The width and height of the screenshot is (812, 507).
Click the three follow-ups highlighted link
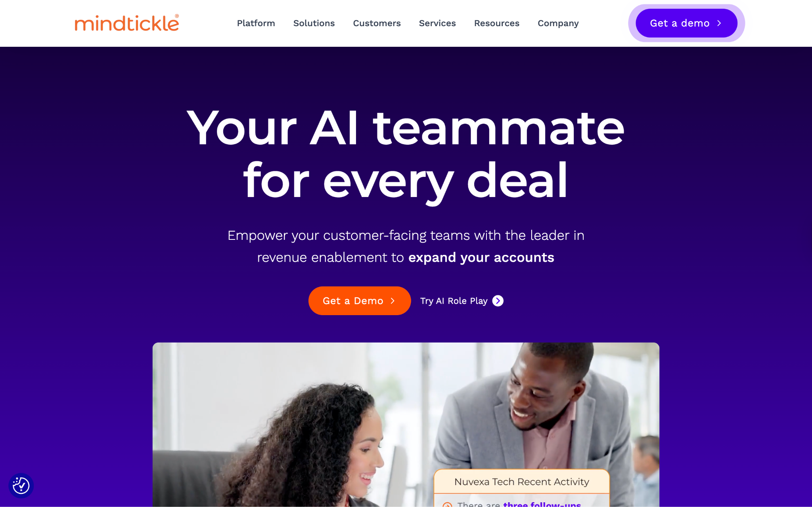[x=542, y=504]
